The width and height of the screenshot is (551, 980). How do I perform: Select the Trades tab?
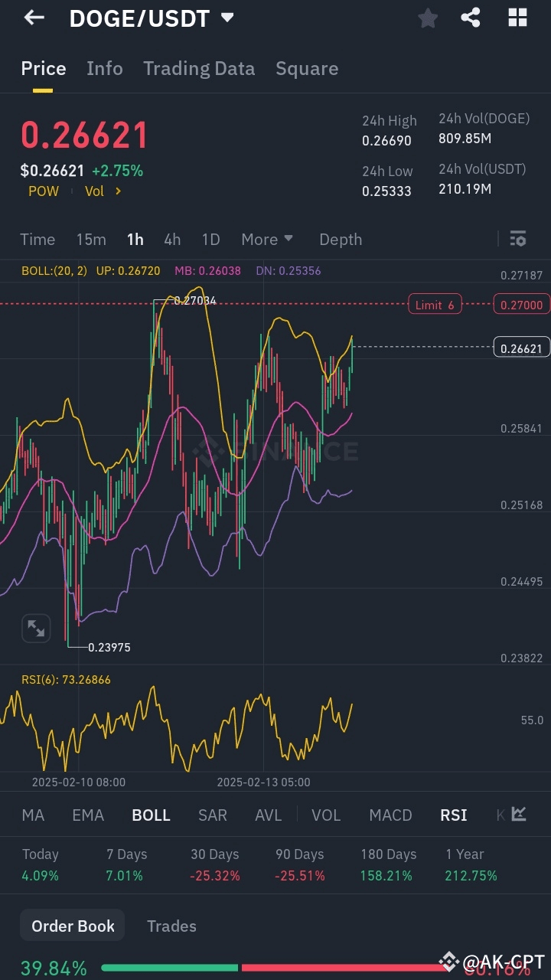pos(171,926)
